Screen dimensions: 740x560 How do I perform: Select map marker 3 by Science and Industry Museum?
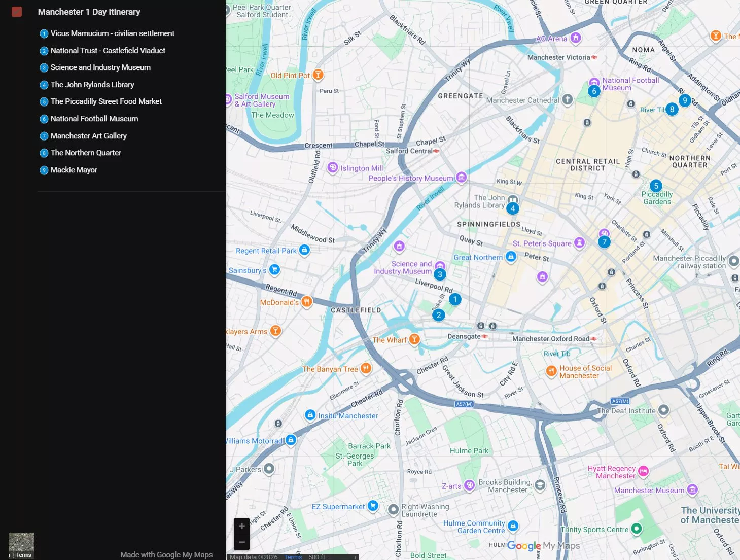click(x=440, y=274)
